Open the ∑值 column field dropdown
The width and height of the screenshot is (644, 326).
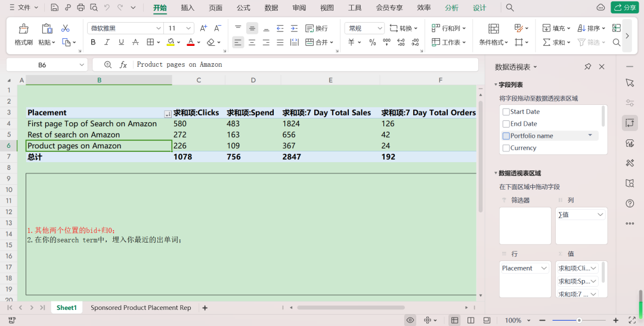600,215
